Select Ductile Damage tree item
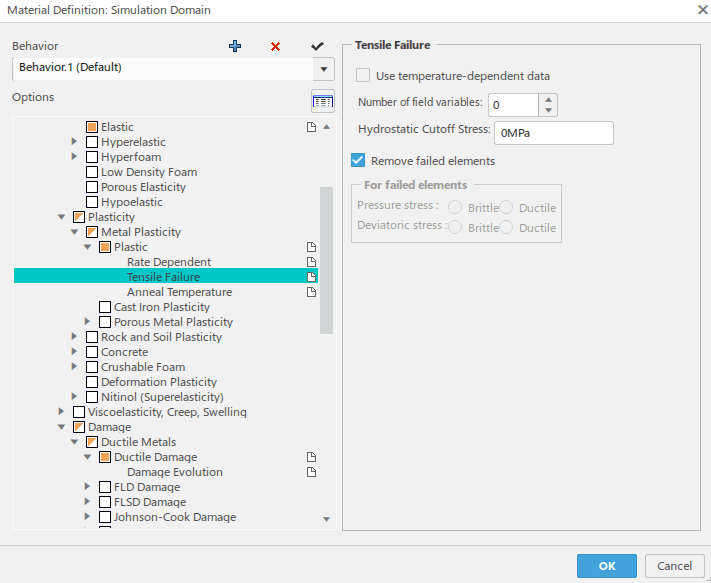The image size is (711, 583). (x=156, y=457)
